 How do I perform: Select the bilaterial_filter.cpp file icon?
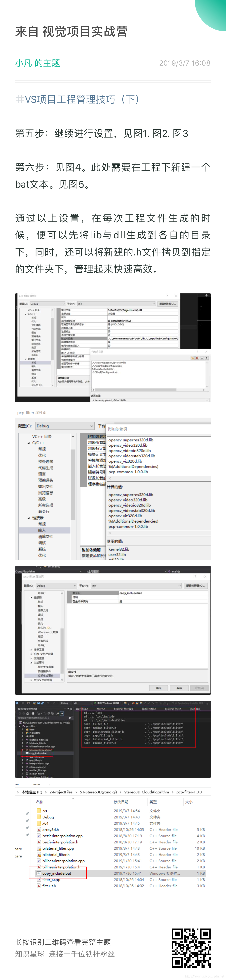pyautogui.click(x=39, y=848)
